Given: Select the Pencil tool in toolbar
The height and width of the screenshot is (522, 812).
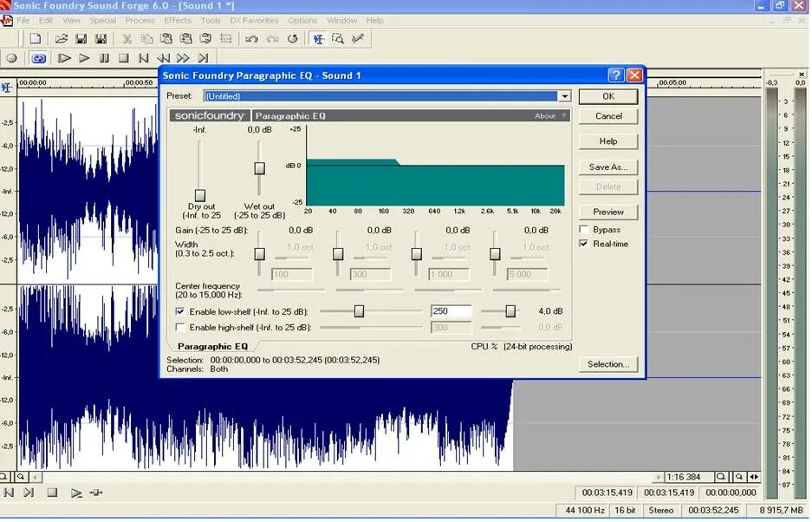Looking at the screenshot, I should click(x=358, y=39).
